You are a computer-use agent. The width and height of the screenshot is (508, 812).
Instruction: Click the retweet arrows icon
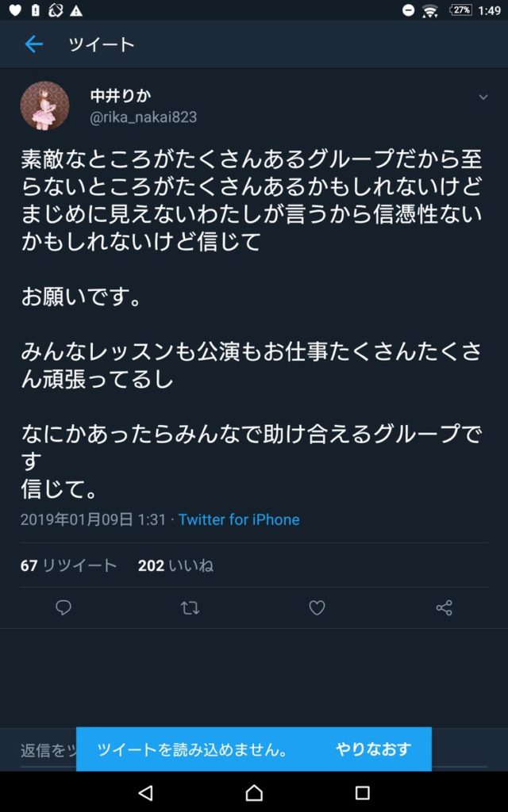pos(190,607)
